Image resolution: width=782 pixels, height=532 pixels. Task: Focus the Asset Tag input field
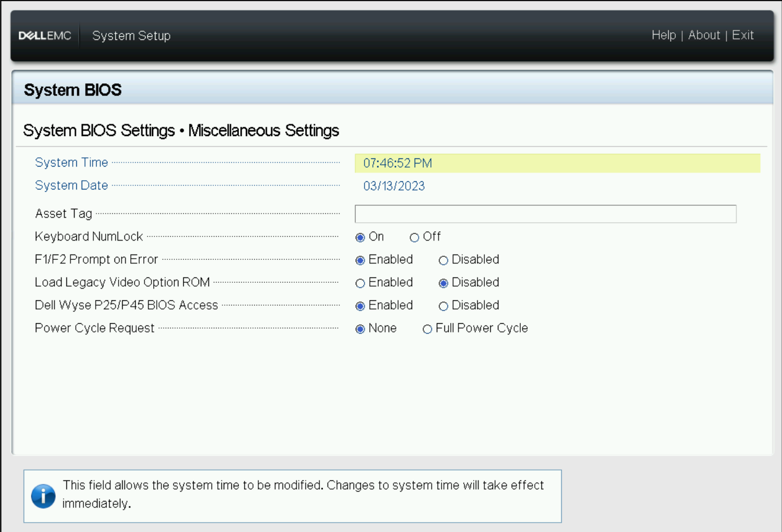pyautogui.click(x=545, y=214)
